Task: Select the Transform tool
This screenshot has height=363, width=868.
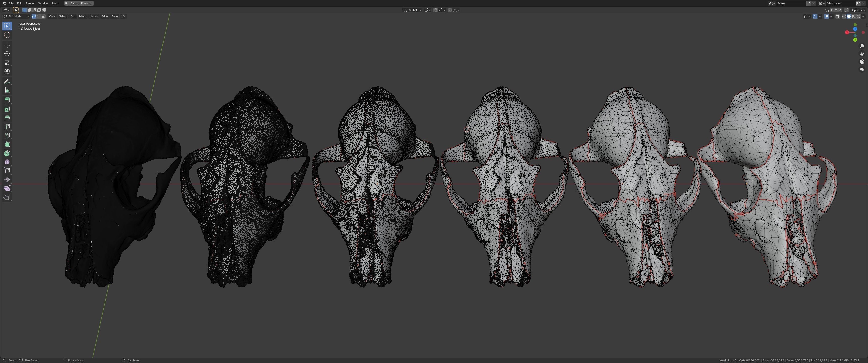Action: tap(7, 71)
